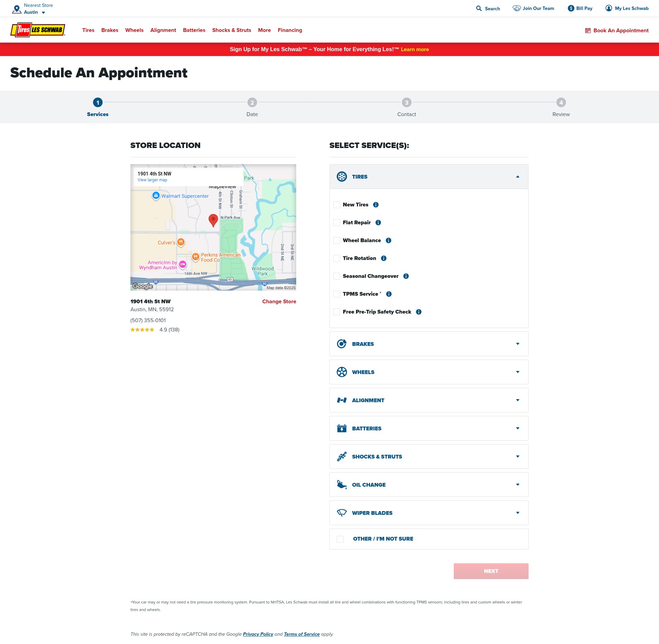Go to step 4 Review indicator
Screen dimensions: 659x644
coord(561,102)
